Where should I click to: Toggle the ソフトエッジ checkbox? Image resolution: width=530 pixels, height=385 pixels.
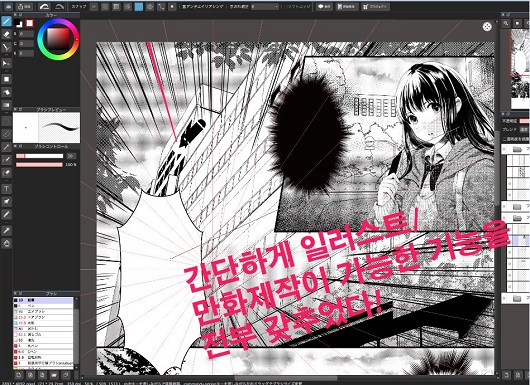coord(297,6)
